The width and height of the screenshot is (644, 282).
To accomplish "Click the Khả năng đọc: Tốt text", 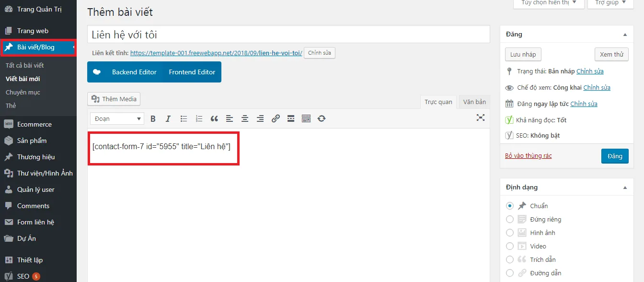I will pyautogui.click(x=541, y=120).
